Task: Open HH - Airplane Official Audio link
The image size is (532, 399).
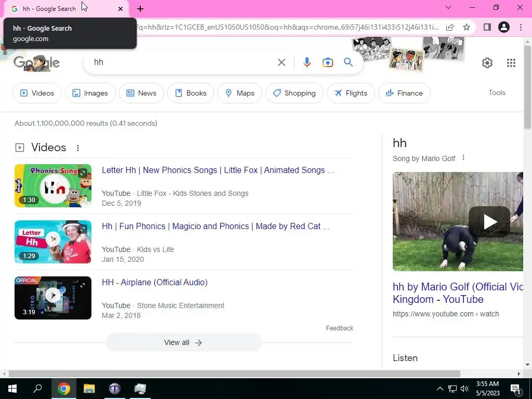Action: point(155,282)
